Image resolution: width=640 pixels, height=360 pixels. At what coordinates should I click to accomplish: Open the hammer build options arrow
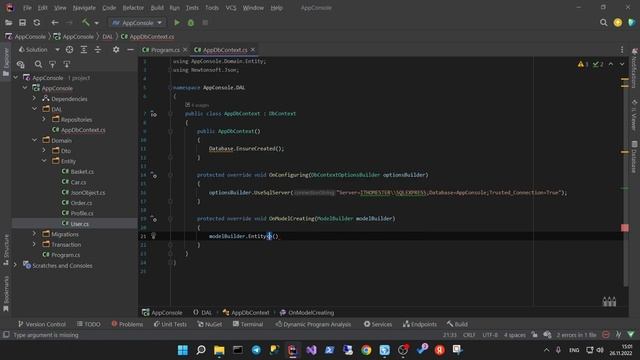[96, 23]
